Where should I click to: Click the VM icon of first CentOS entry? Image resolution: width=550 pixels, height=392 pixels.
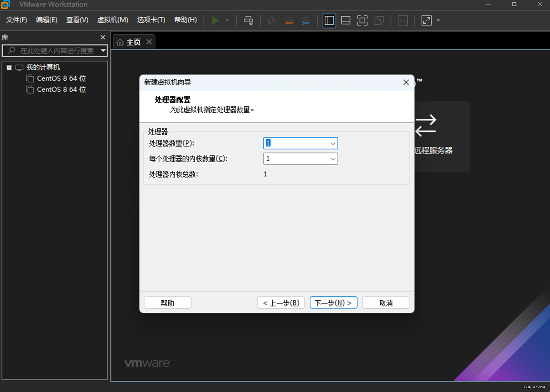point(30,78)
